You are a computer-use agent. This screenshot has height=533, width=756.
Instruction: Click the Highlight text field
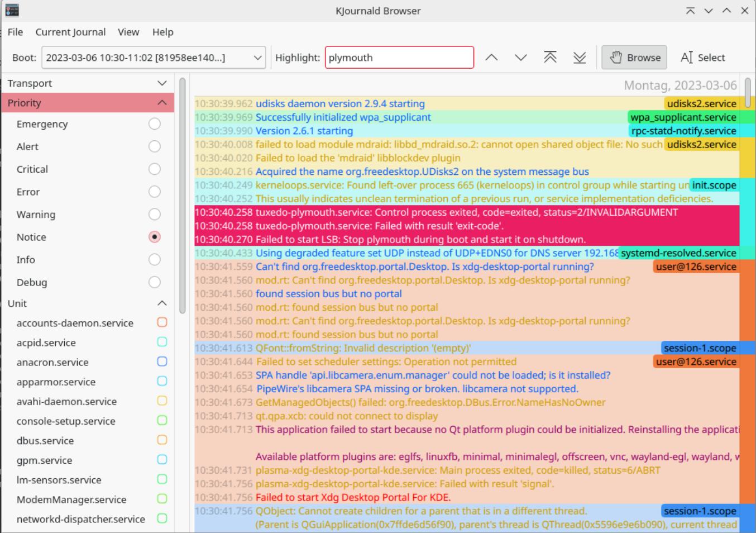399,58
